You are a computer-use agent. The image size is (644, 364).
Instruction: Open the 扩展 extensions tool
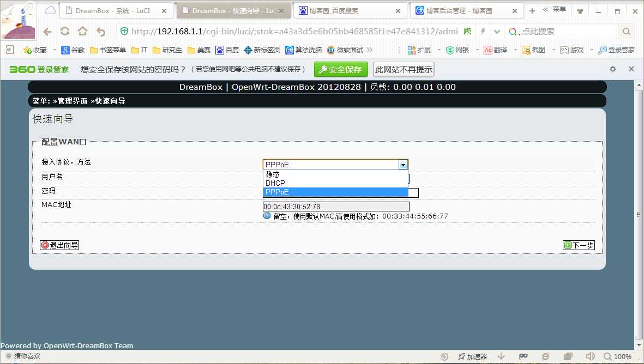click(x=419, y=50)
